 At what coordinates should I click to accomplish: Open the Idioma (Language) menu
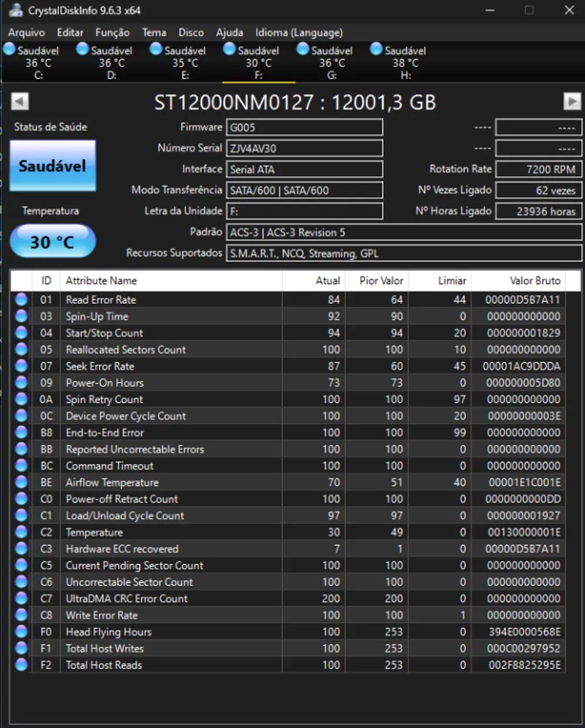299,32
